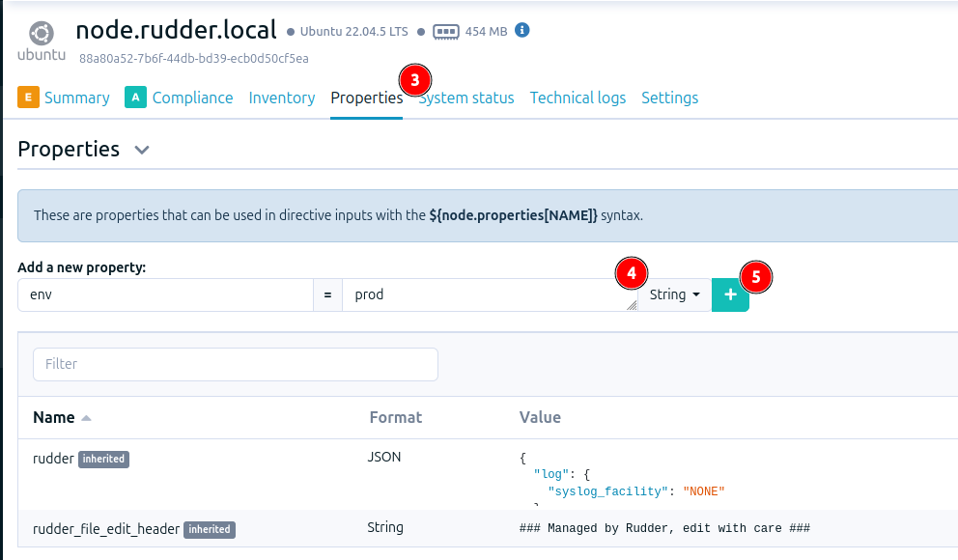
Task: Click the JSON format cell for rudder
Action: [x=383, y=458]
